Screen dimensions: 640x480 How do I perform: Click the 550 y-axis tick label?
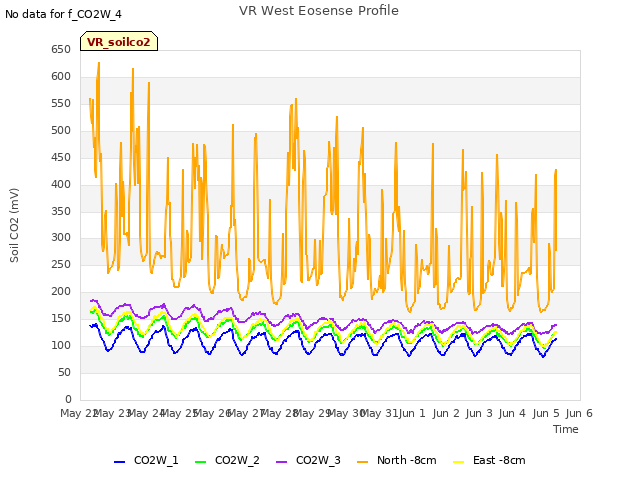click(61, 104)
